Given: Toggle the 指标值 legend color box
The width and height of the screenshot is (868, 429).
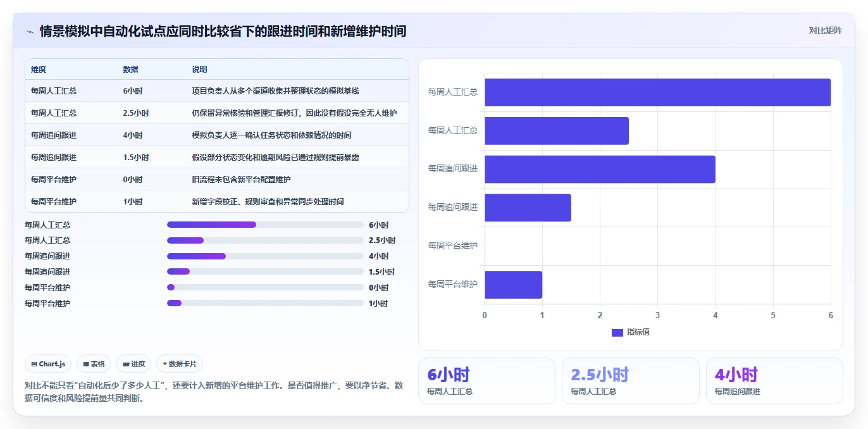Looking at the screenshot, I should 617,332.
